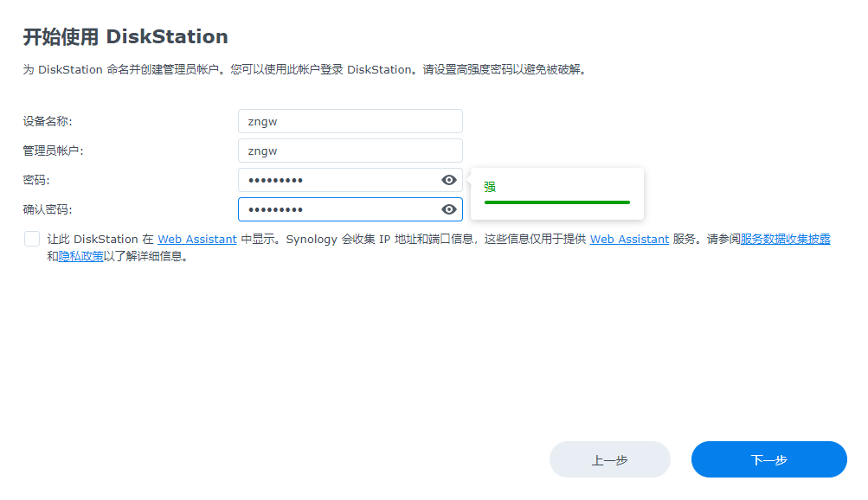Click inside the 密码 password field
868x500 pixels.
[x=338, y=180]
